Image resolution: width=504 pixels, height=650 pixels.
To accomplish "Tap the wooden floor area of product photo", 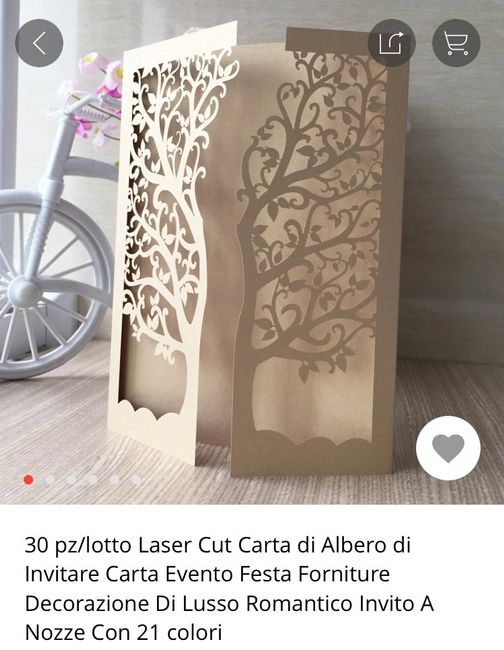I will [x=448, y=394].
